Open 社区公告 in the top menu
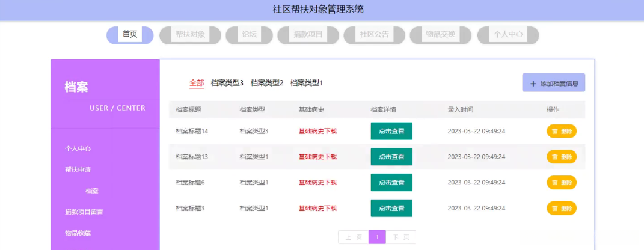 (x=374, y=35)
